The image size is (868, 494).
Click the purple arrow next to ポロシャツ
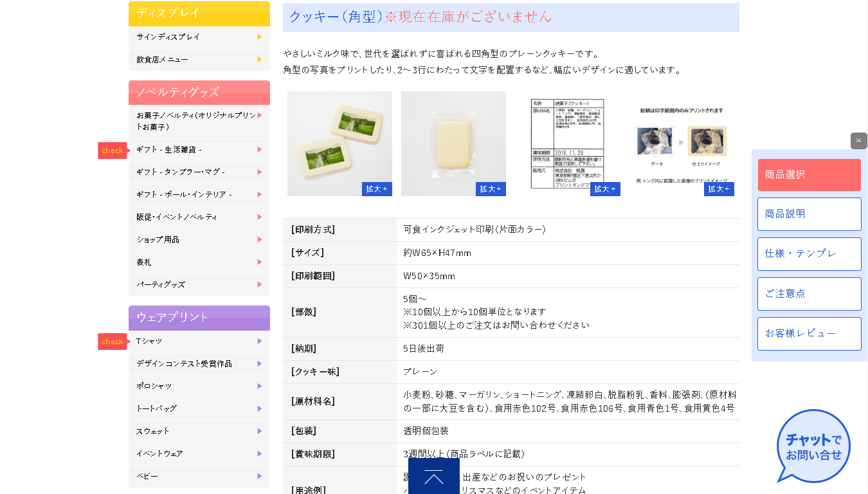259,386
